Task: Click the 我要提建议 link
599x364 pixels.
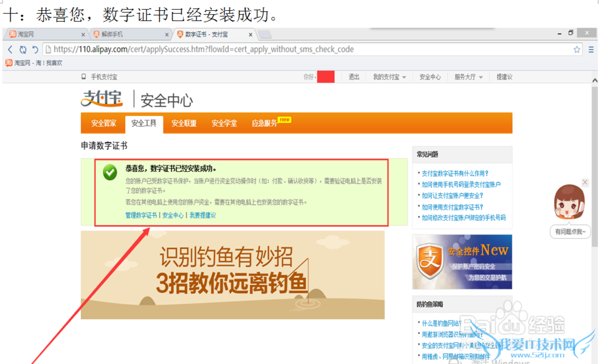Action: pyautogui.click(x=203, y=215)
